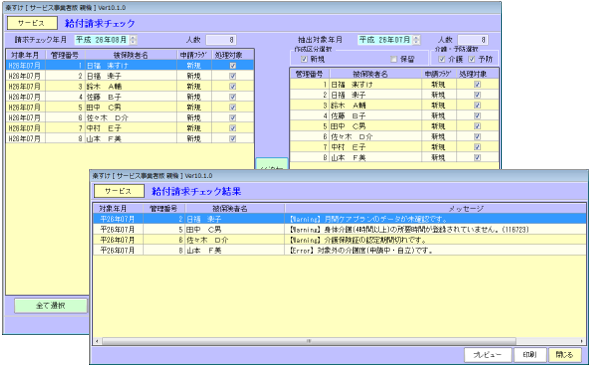Select row 山本 F美 in right list
The width and height of the screenshot is (591, 367).
point(395,158)
